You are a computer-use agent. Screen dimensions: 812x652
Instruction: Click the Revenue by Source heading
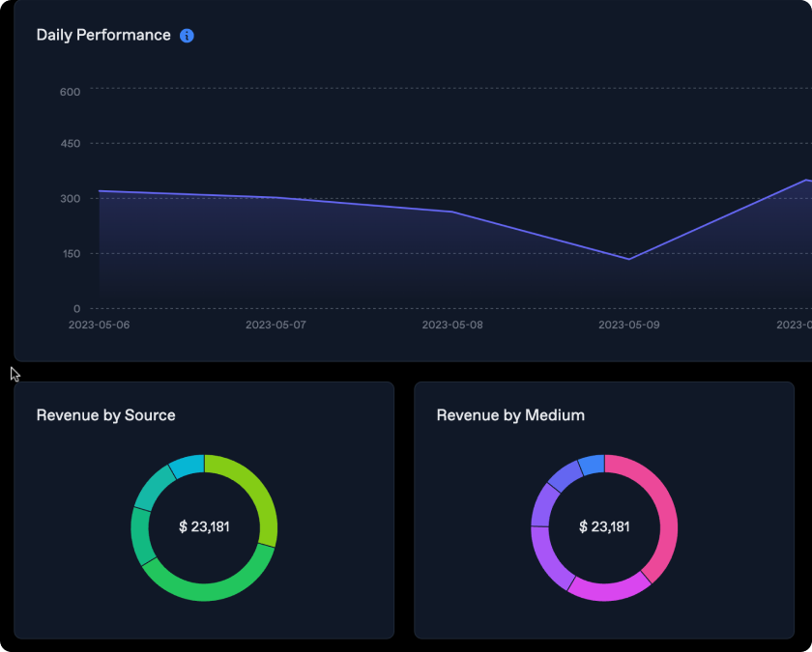(x=105, y=415)
